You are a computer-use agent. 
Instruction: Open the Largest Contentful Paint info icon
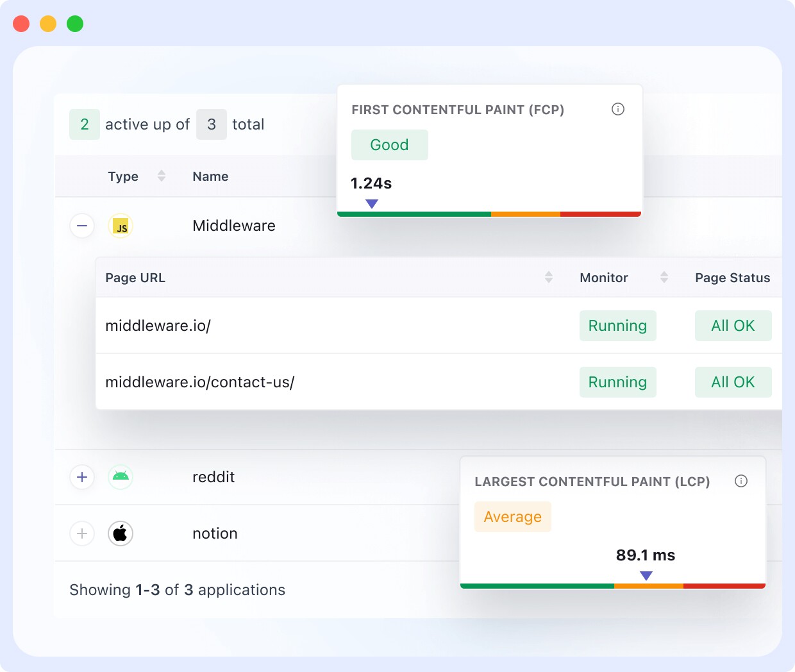[741, 481]
